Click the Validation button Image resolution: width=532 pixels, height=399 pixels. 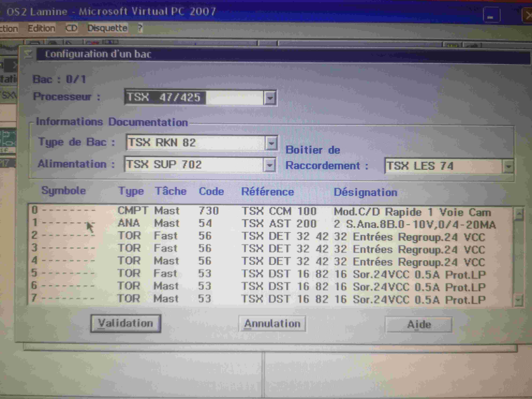125,324
